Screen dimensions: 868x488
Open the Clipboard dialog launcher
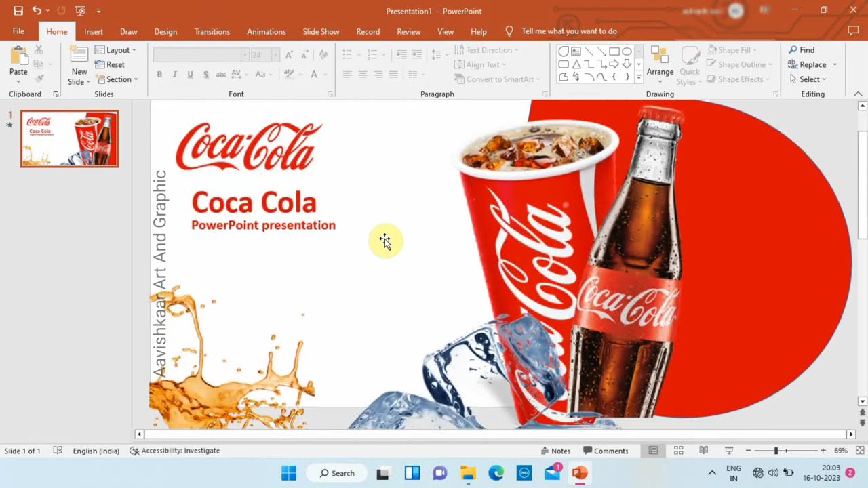[56, 94]
